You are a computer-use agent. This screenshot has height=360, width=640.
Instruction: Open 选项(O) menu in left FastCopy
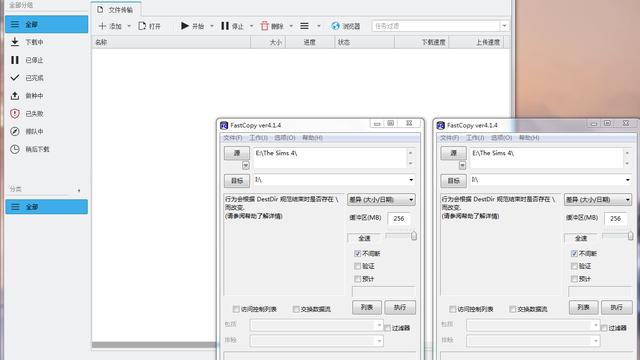(285, 138)
